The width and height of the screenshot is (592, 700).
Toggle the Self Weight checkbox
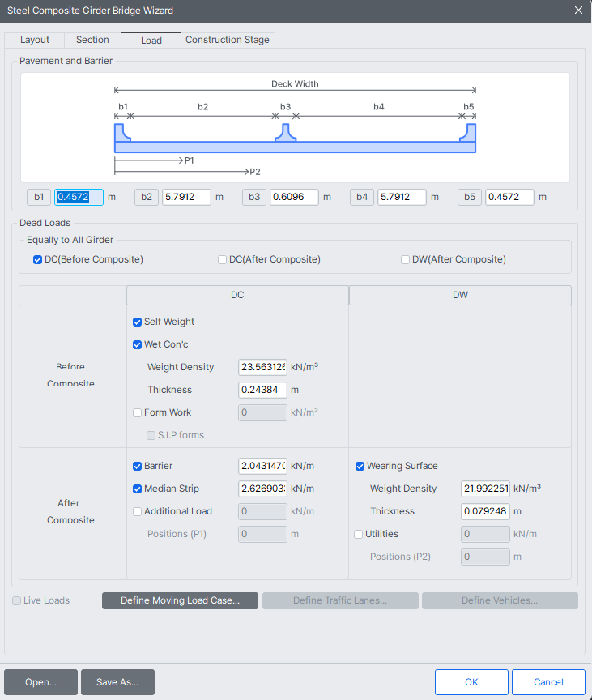click(x=138, y=322)
